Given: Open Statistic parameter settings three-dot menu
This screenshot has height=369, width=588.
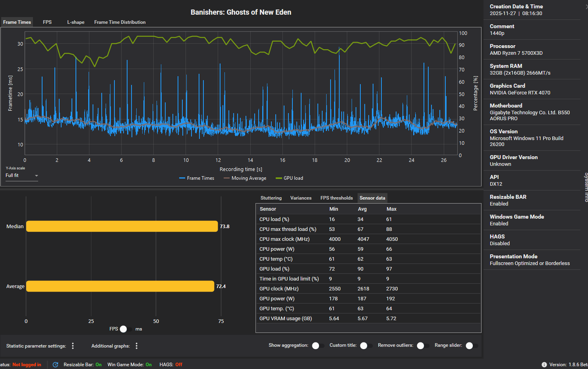Looking at the screenshot, I should tap(73, 346).
